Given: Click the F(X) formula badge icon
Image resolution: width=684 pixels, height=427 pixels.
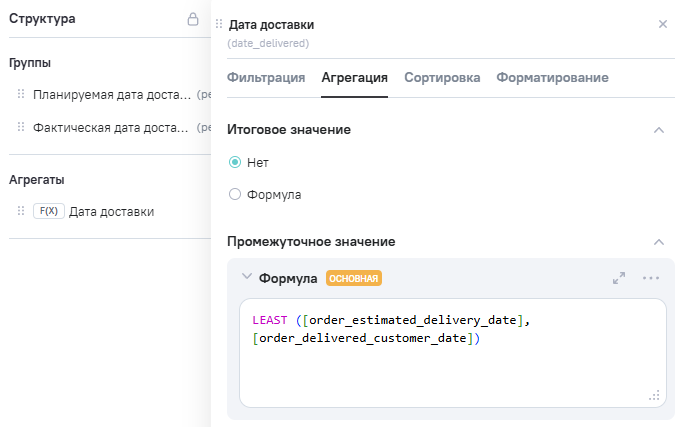Looking at the screenshot, I should point(48,211).
